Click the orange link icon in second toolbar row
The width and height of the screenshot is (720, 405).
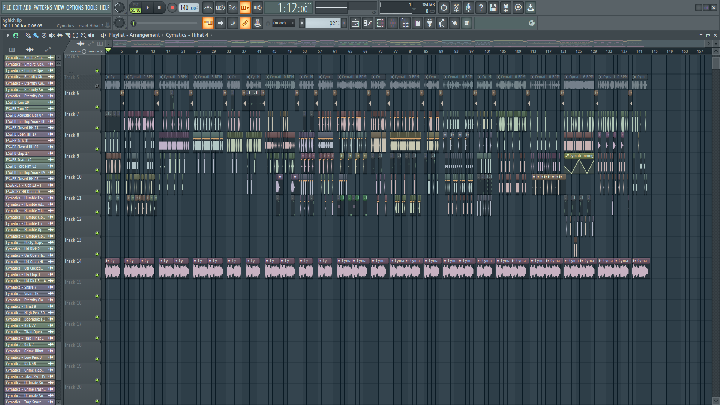click(x=245, y=23)
